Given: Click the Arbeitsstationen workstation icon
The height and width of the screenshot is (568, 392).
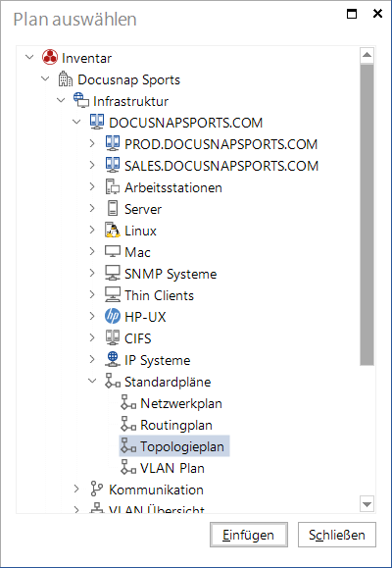Looking at the screenshot, I should (x=113, y=187).
